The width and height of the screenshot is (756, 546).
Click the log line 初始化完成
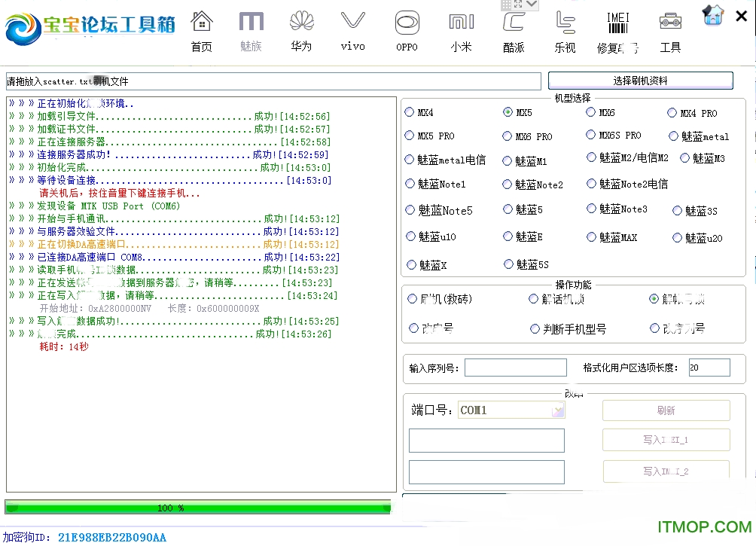169,167
